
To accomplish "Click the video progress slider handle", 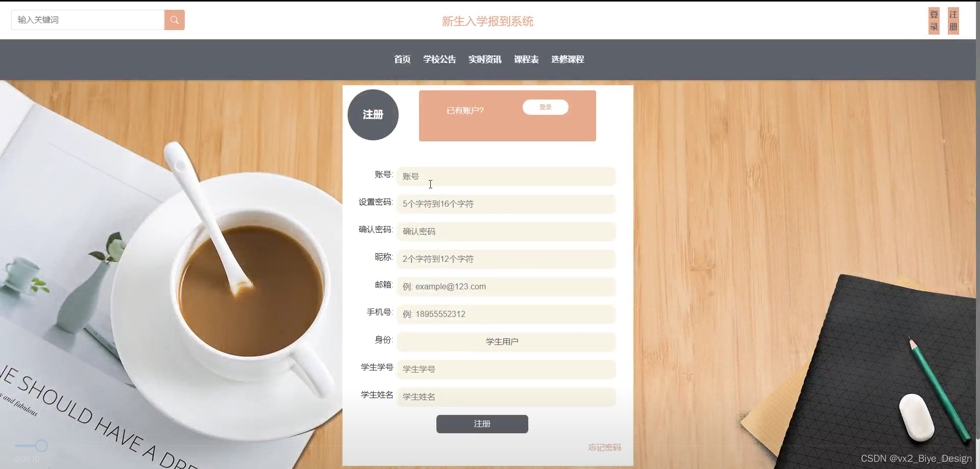I will (42, 446).
